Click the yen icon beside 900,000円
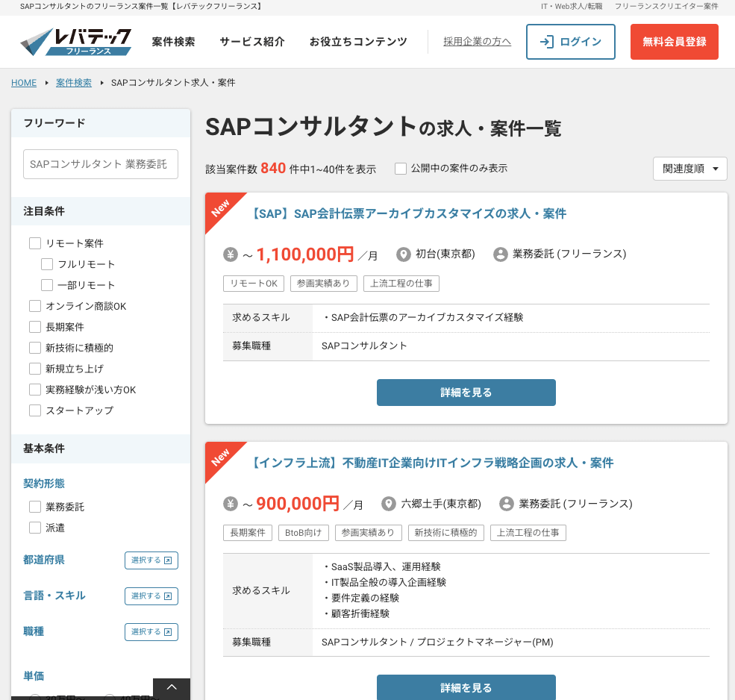The image size is (735, 700). click(x=230, y=504)
